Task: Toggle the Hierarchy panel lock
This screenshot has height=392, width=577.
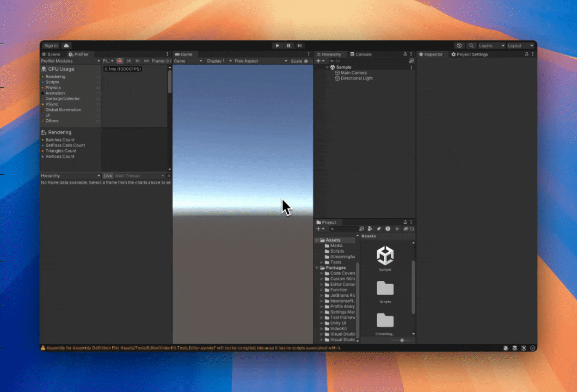Action: coord(404,54)
